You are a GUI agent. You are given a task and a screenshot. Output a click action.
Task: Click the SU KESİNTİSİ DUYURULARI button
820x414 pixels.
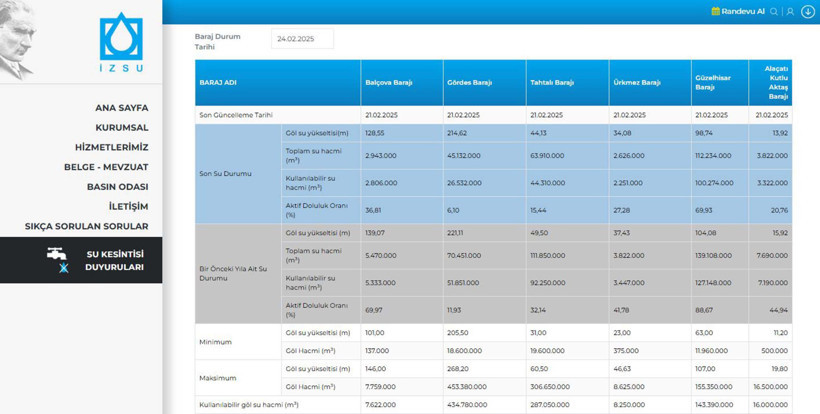(113, 261)
